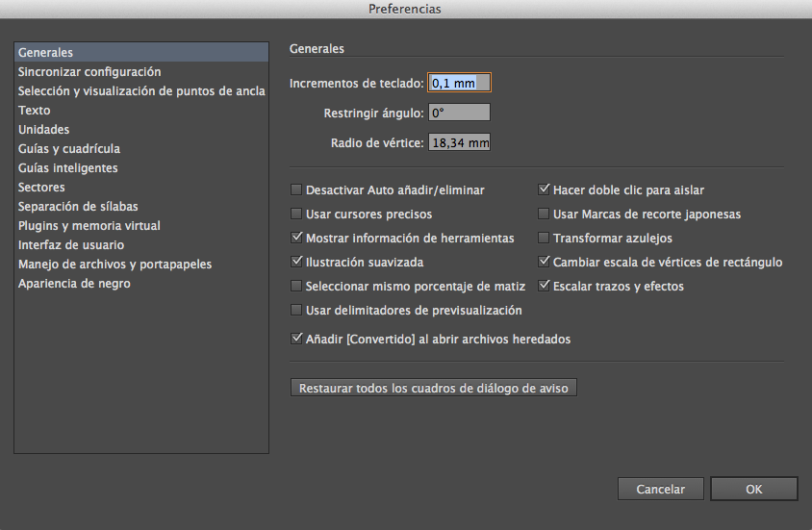Screen dimensions: 812x530
Task: Open Interfaz de usuario settings
Action: (71, 245)
